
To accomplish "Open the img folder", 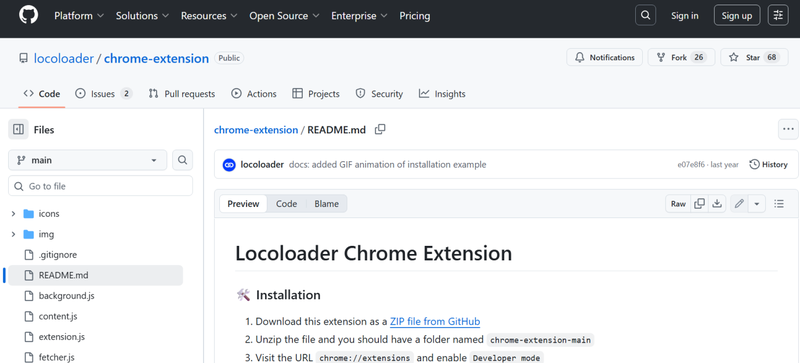I will click(x=46, y=234).
